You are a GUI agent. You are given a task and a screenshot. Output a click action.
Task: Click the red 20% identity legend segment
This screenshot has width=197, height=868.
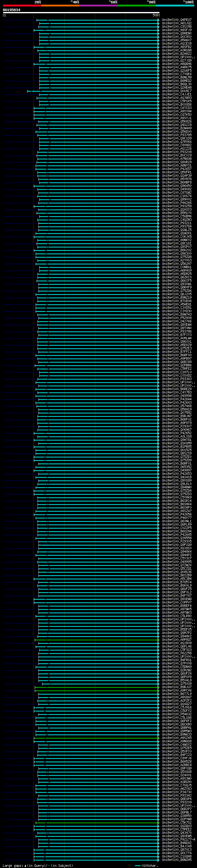(22, 6)
